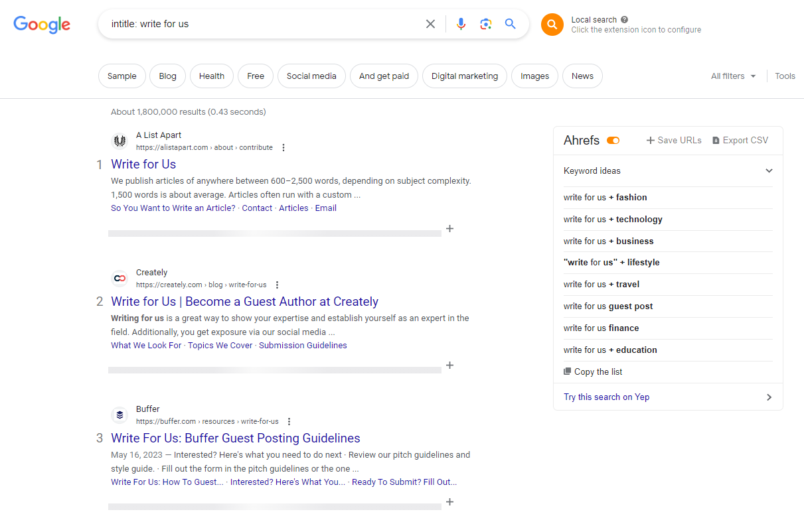Click the search magnifier icon
804x532 pixels.
point(510,23)
